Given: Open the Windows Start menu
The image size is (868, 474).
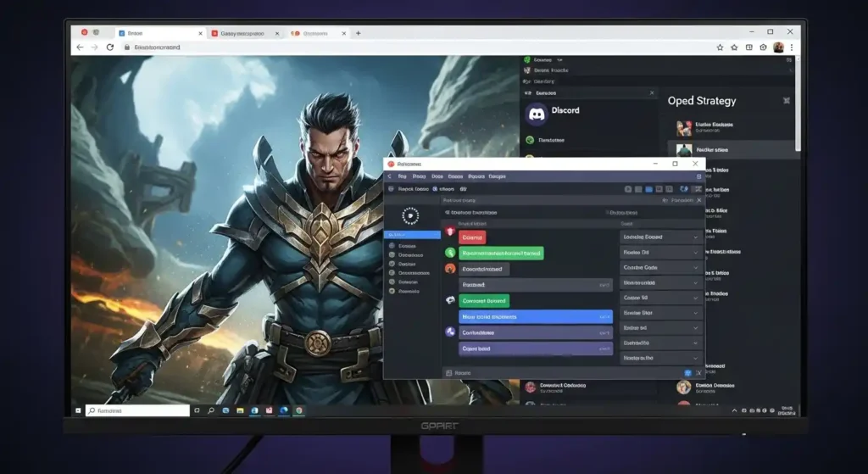Looking at the screenshot, I should coord(78,411).
